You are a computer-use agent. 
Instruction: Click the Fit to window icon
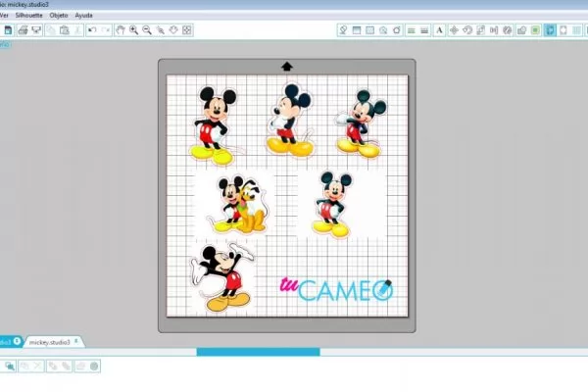point(187,30)
